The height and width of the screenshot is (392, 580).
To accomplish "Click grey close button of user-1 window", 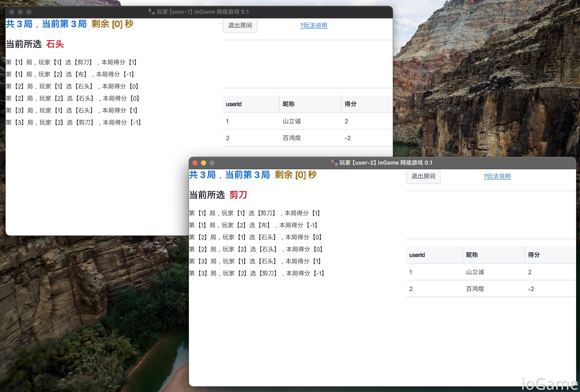I will (x=11, y=12).
